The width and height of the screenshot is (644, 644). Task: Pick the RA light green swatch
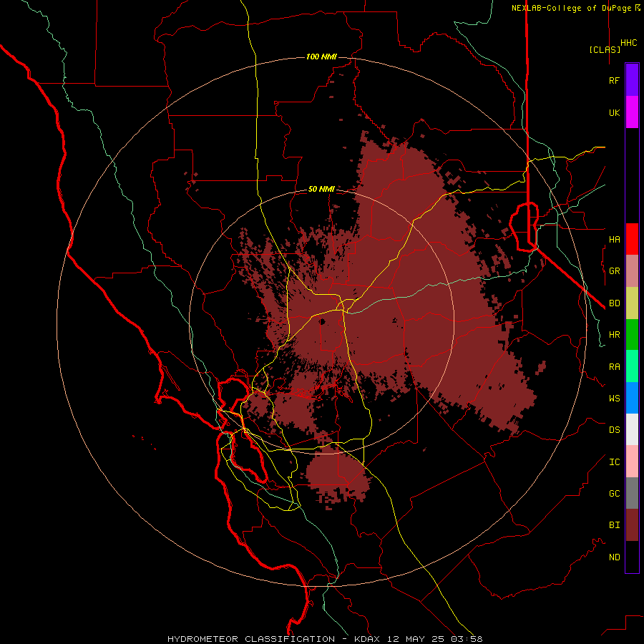tap(632, 366)
